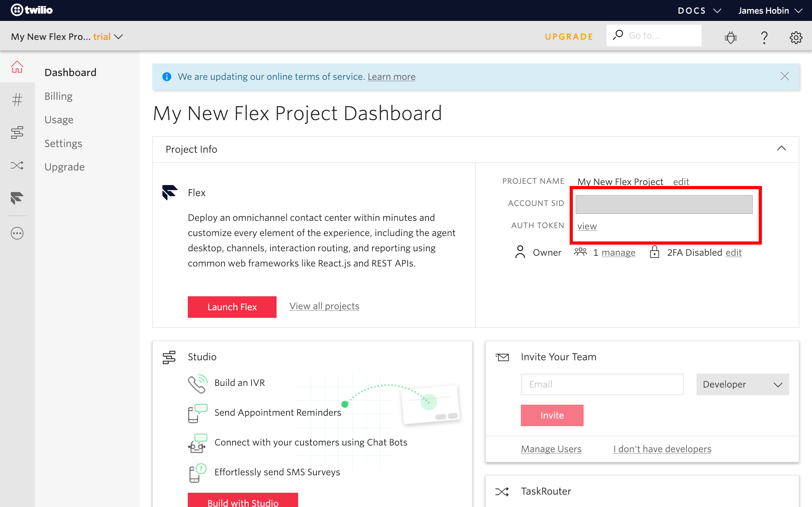Image resolution: width=812 pixels, height=507 pixels.
Task: Open the more options ellipsis icon
Action: 17,234
